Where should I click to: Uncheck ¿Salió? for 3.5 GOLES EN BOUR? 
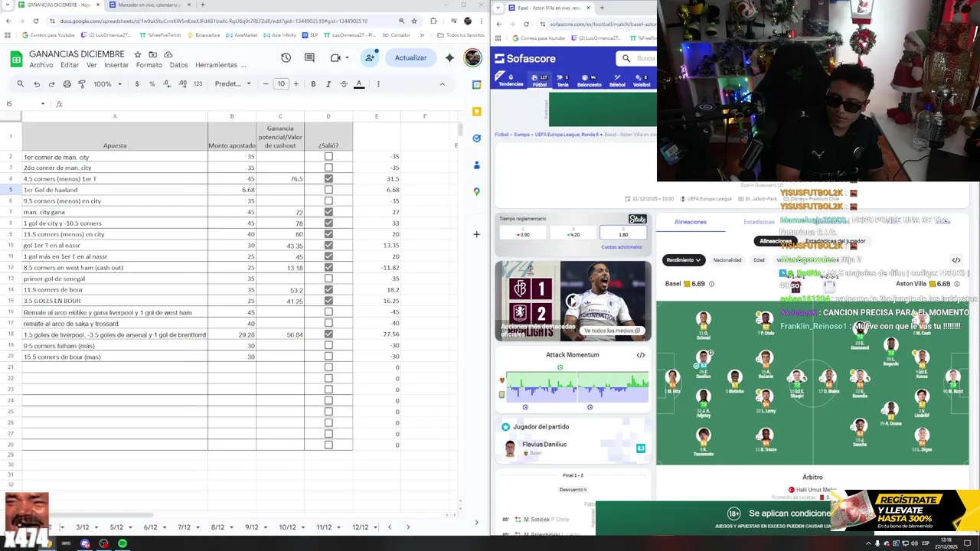tap(328, 301)
